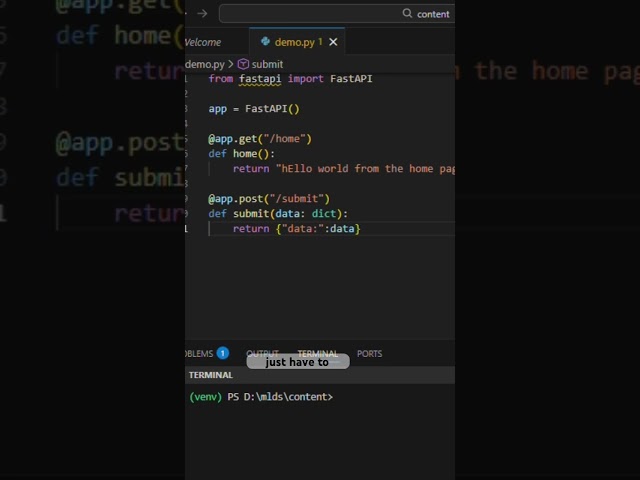Open the Problems panel tab
Viewport: 640px width, 480px height.
coord(199,353)
